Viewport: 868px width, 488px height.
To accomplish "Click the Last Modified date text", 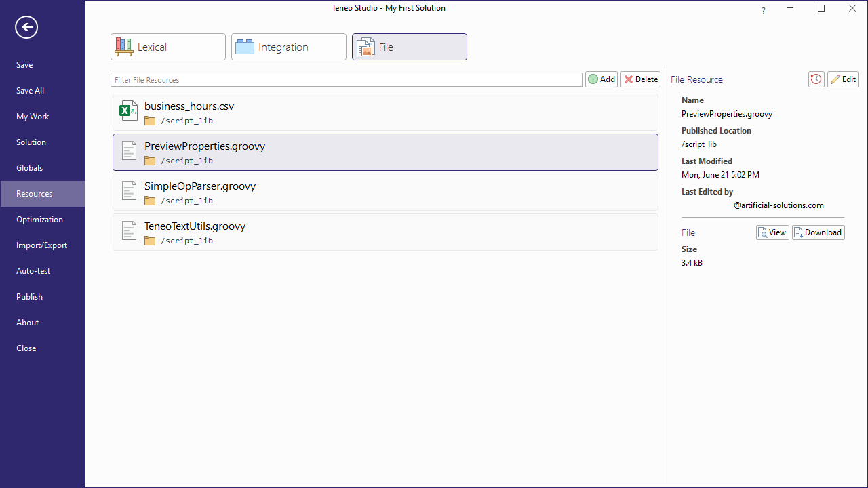I will point(720,175).
